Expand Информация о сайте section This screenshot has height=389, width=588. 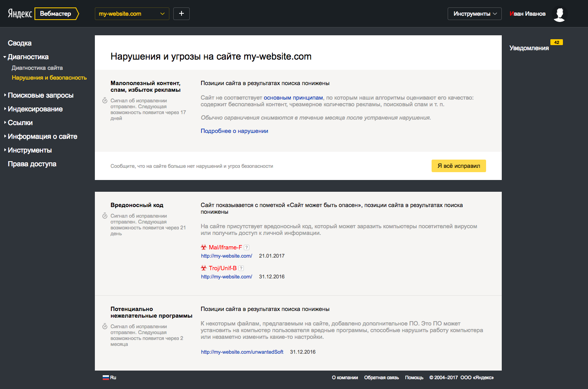click(42, 136)
